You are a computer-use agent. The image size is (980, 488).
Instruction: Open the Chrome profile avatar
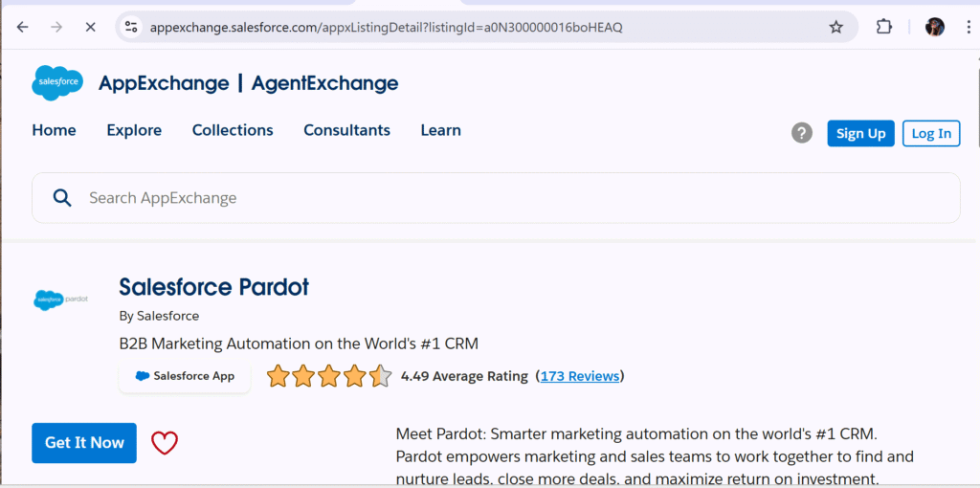pyautogui.click(x=934, y=27)
